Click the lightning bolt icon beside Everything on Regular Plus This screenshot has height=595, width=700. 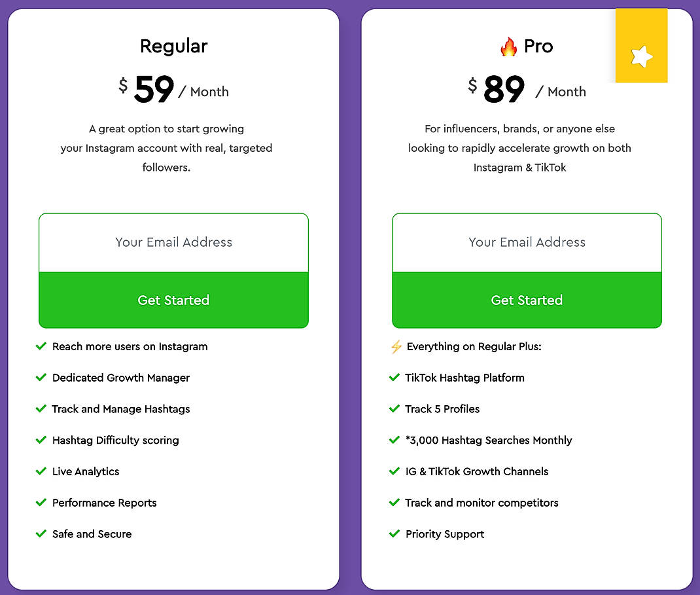pos(396,347)
